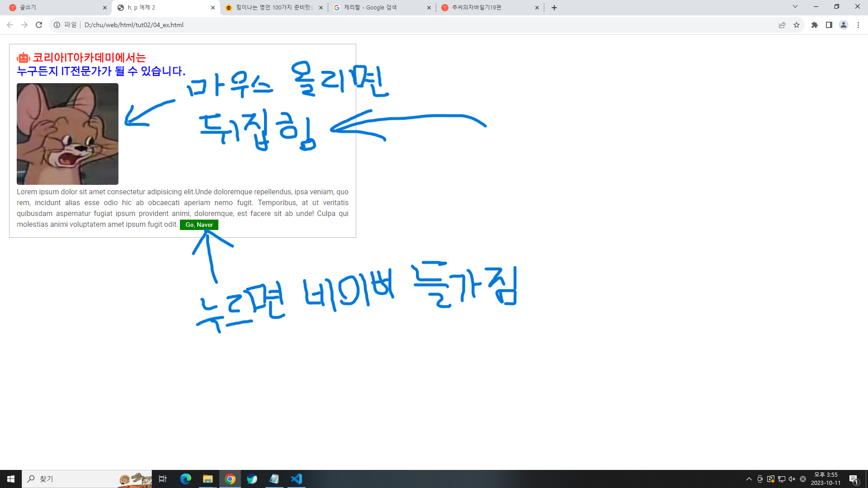Close the 힘이나는 명언 tab
This screenshot has width=868, height=488.
pos(321,8)
